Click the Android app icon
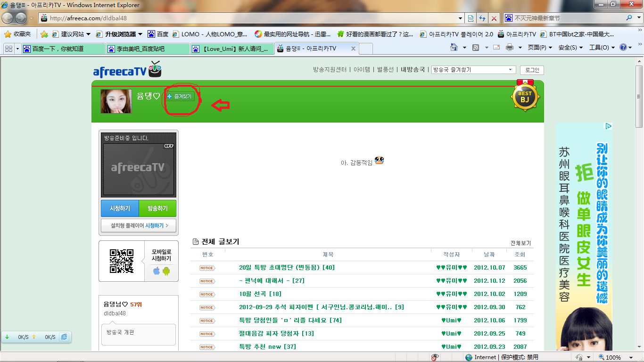This screenshot has height=362, width=644. (166, 271)
